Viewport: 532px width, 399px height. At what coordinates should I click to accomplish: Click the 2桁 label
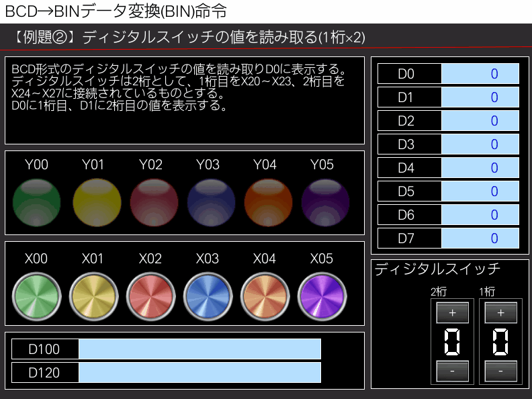coord(439,292)
